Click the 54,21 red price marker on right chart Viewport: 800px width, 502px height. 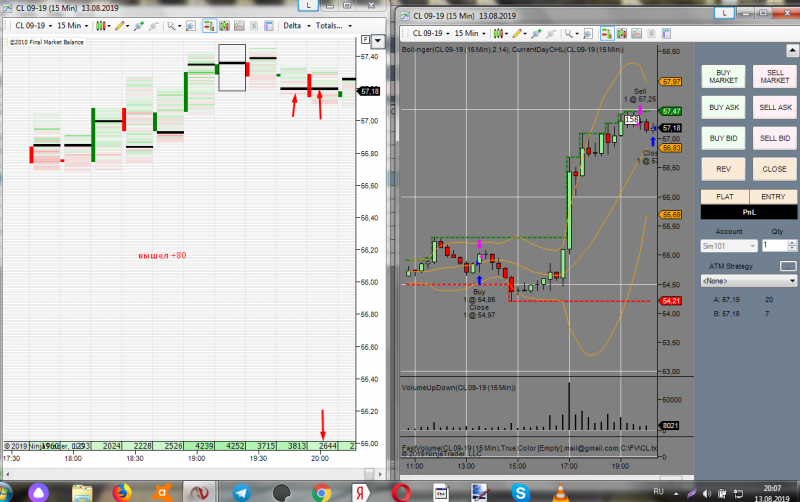click(x=670, y=301)
